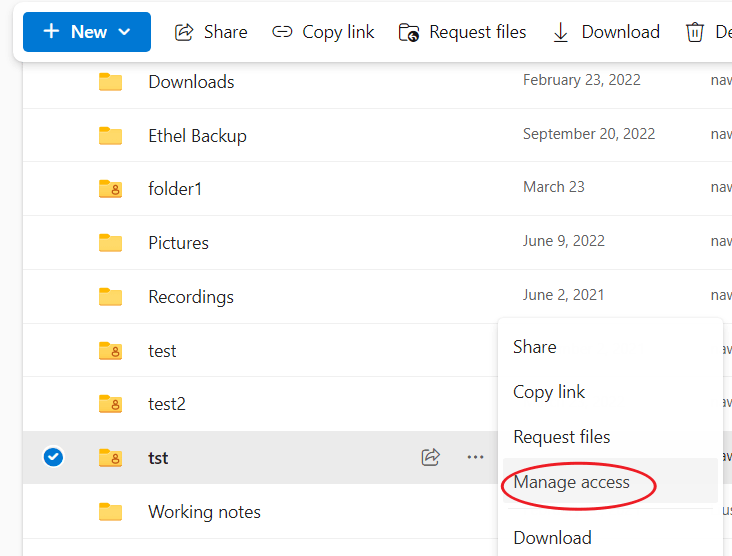The height and width of the screenshot is (556, 732).
Task: Choose Share from the context menu
Action: point(535,347)
